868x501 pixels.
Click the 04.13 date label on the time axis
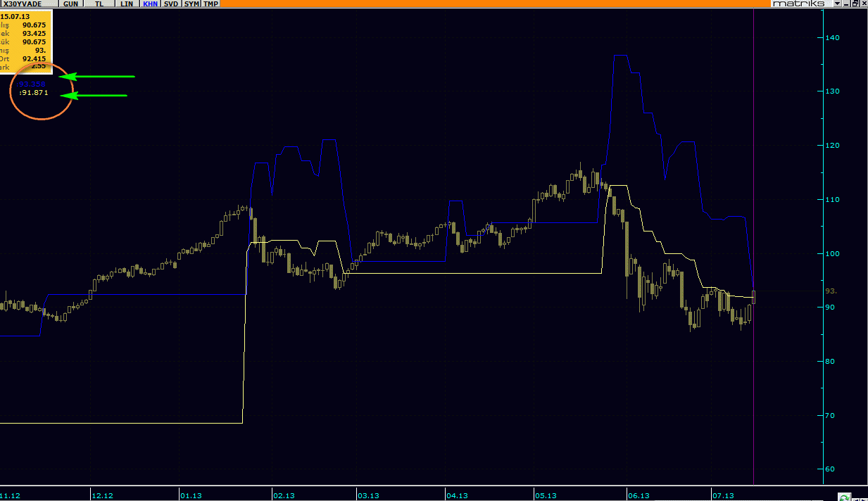click(457, 495)
